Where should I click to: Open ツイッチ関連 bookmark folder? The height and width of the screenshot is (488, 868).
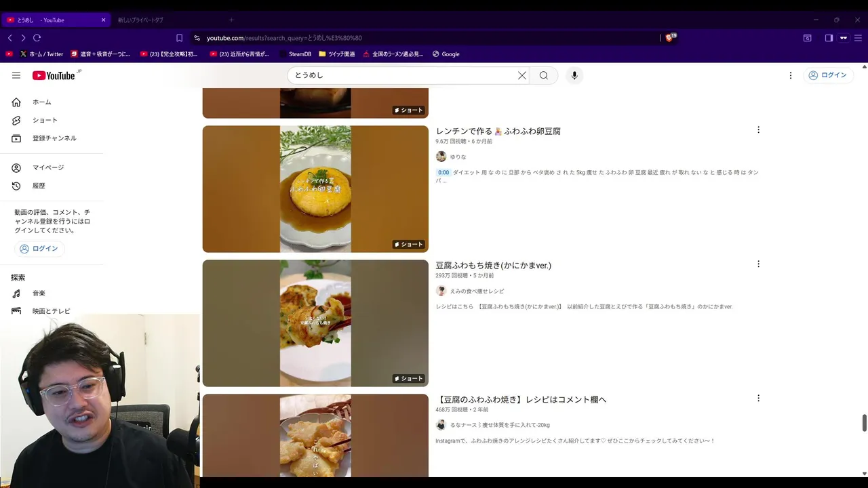tap(337, 54)
